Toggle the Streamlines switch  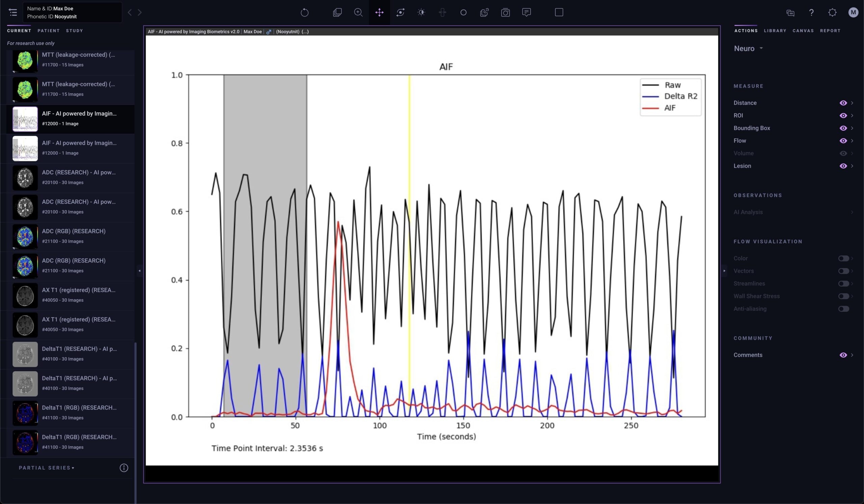click(843, 283)
